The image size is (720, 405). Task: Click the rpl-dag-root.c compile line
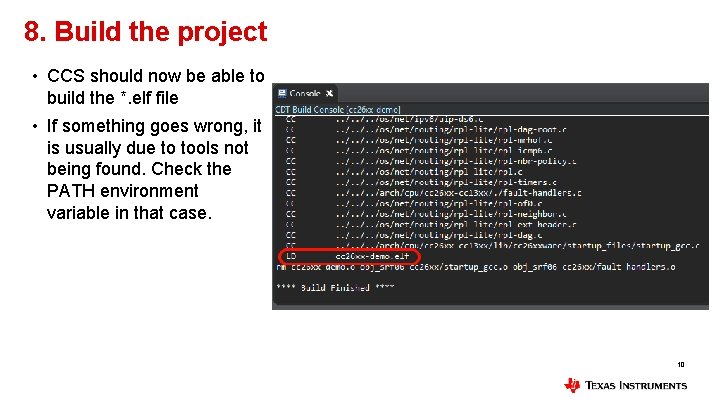pos(426,129)
